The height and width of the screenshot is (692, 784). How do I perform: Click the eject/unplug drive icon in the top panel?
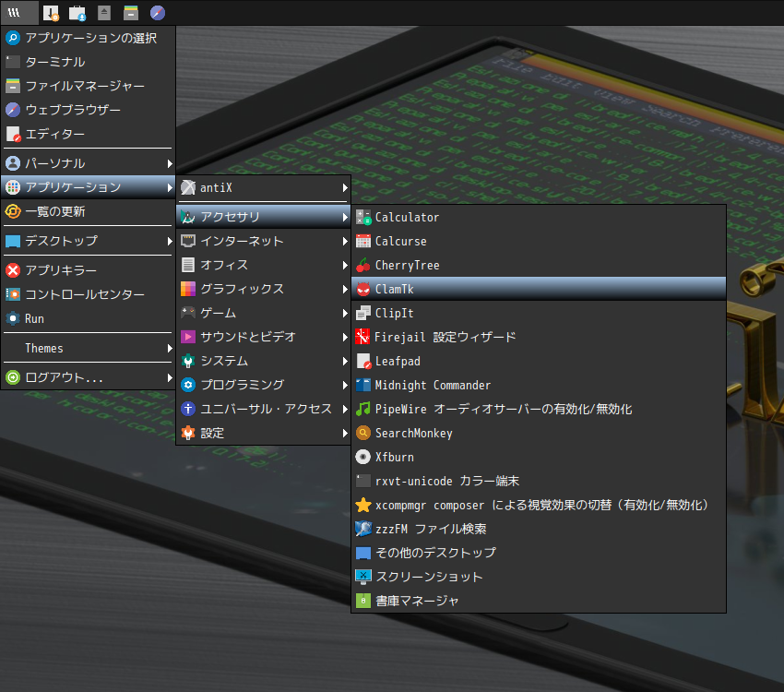click(x=104, y=13)
